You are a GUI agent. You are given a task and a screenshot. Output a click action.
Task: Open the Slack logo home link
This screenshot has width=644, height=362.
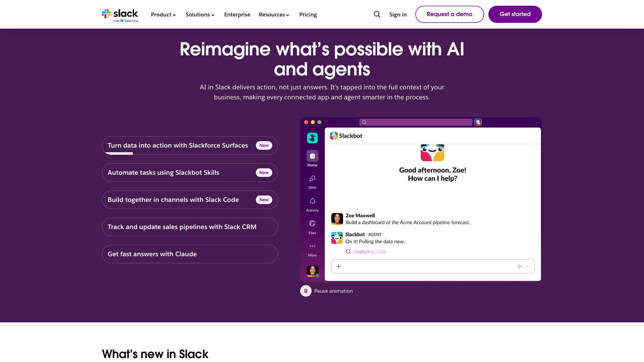point(120,15)
